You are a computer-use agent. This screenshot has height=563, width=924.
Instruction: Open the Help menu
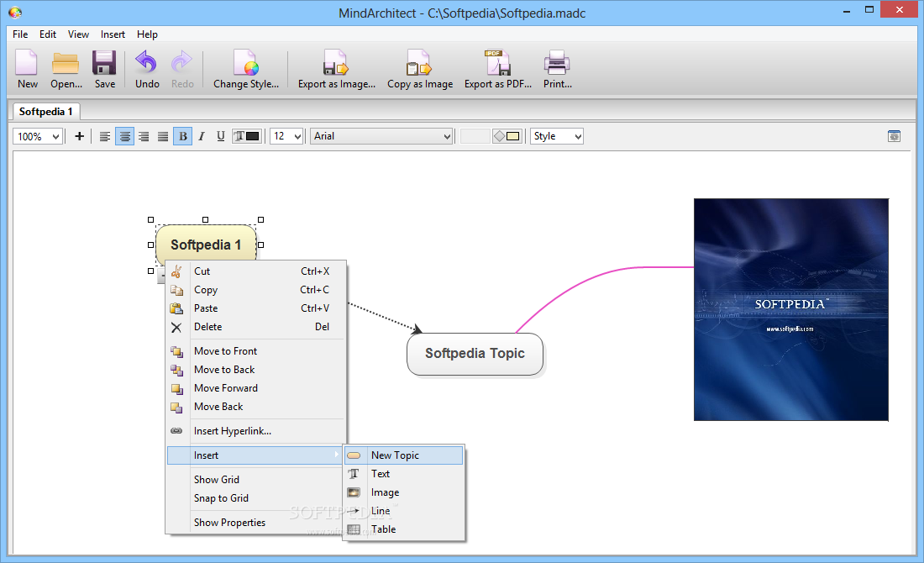147,34
